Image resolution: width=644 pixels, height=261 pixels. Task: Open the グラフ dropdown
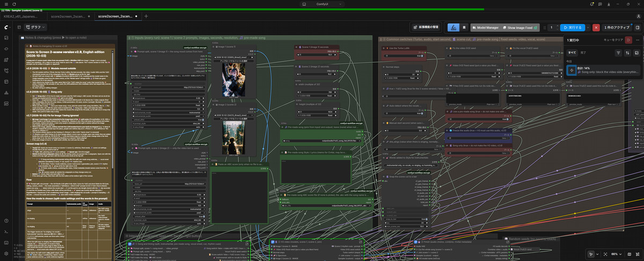[x=35, y=27]
